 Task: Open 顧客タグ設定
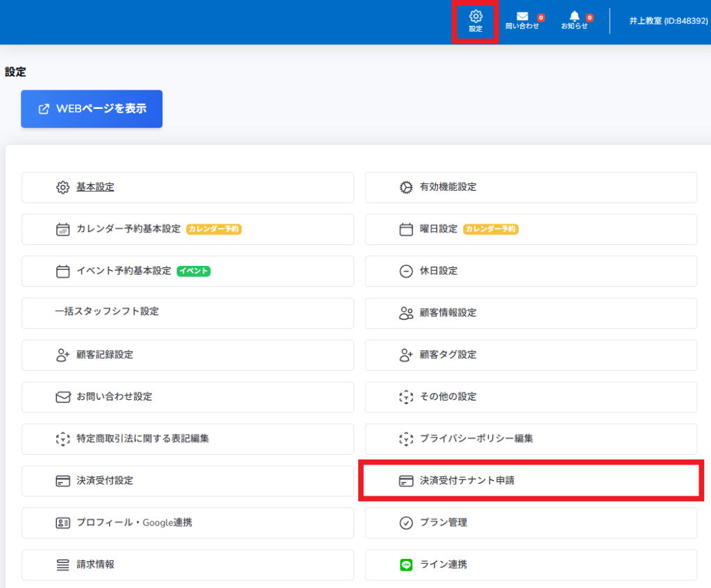448,355
